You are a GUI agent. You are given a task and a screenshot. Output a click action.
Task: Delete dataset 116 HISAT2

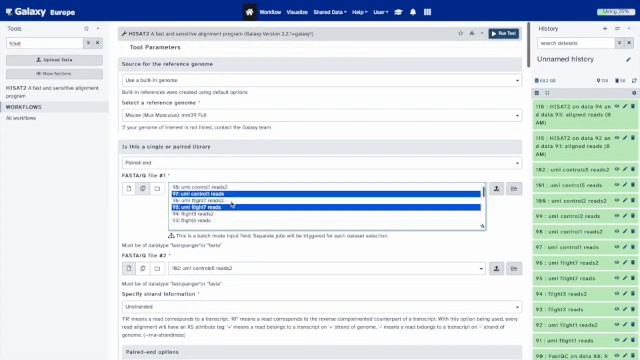[x=633, y=106]
